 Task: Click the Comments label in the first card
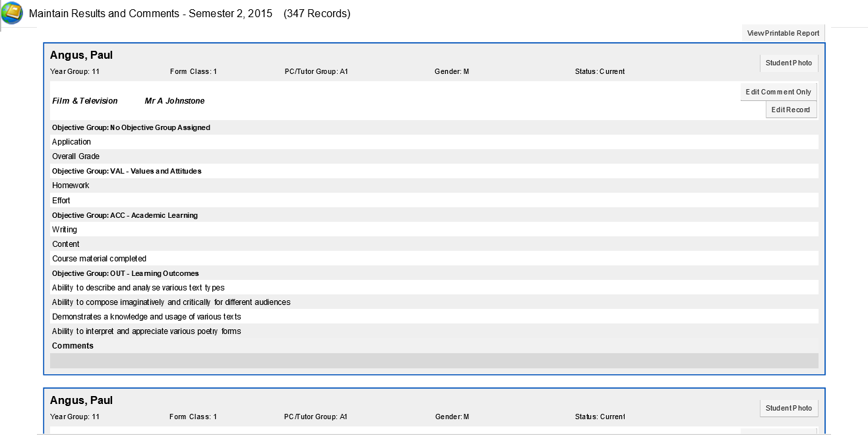click(73, 346)
